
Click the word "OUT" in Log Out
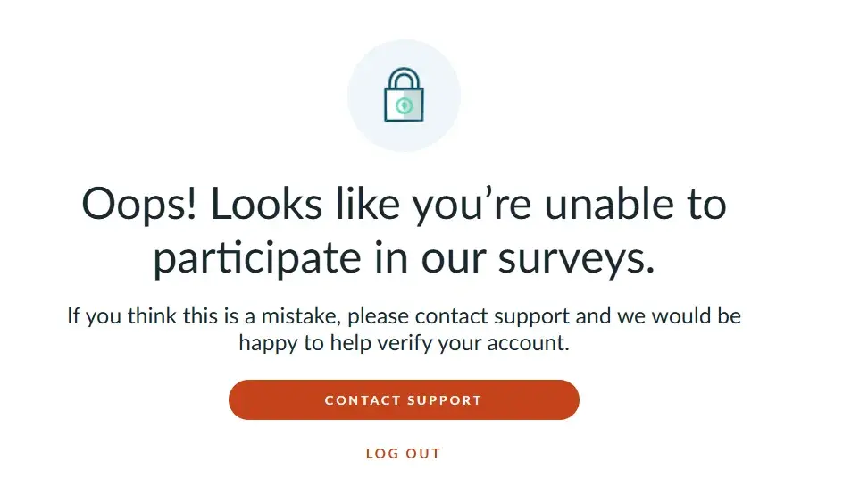(x=424, y=454)
